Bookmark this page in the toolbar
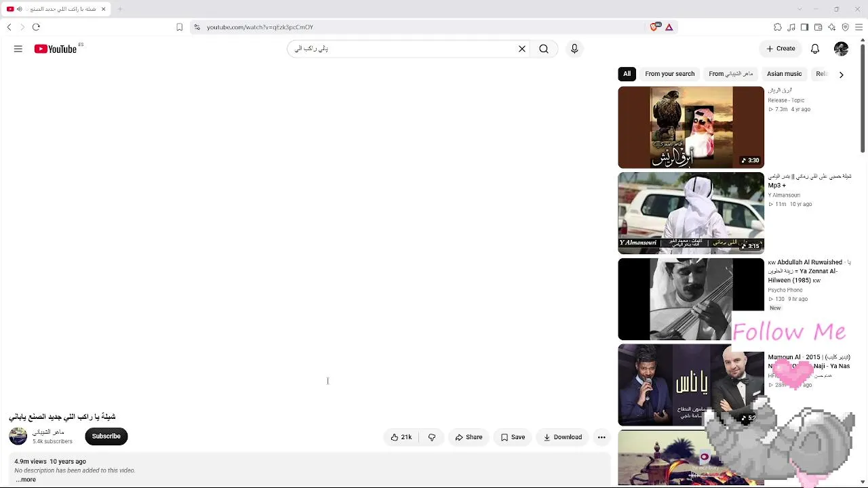Screen dimensions: 868x488 [179, 27]
